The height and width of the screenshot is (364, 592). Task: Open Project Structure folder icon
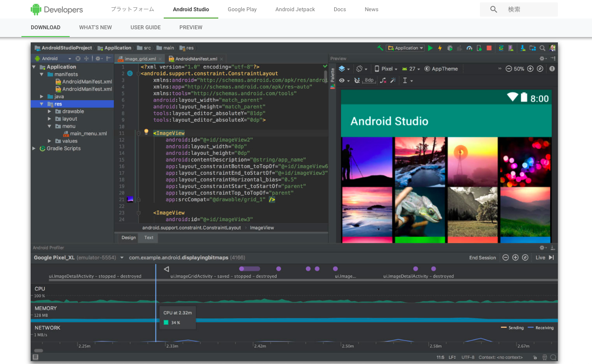533,48
